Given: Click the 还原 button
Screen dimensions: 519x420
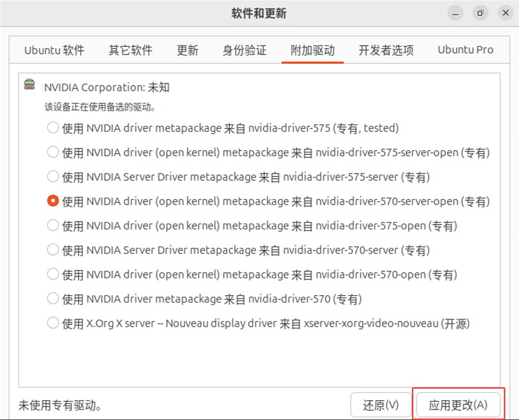Looking at the screenshot, I should [381, 404].
